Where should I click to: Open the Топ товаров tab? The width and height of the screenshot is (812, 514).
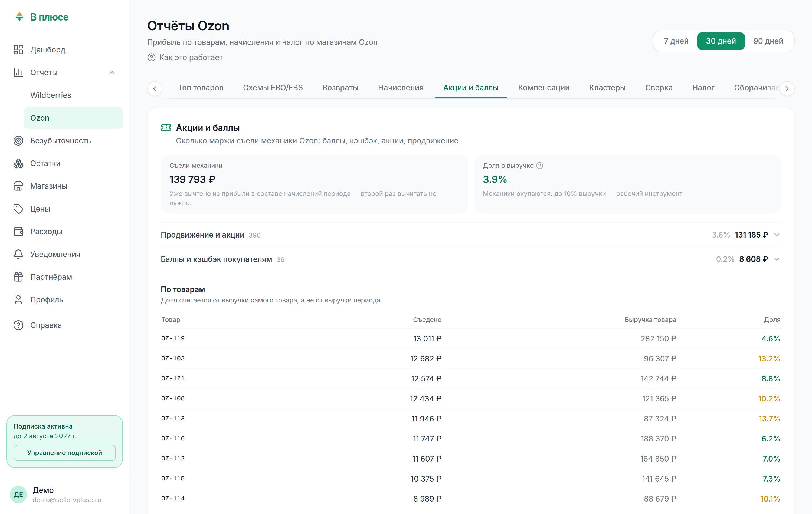(x=201, y=88)
